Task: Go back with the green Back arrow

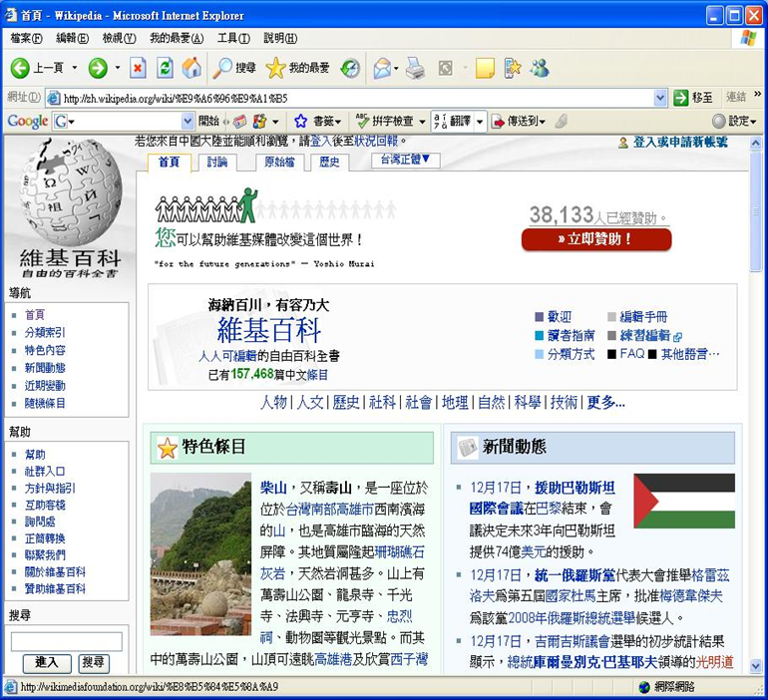Action: (20, 68)
